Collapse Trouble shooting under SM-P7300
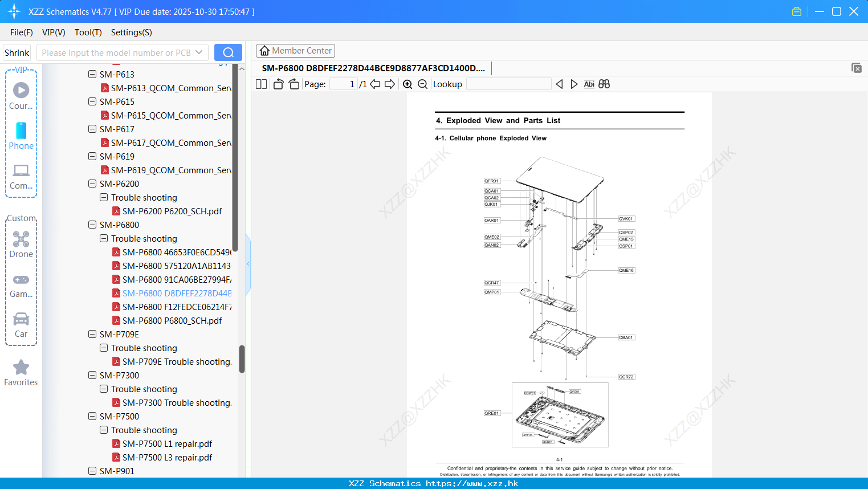Image resolution: width=868 pixels, height=489 pixels. (104, 389)
